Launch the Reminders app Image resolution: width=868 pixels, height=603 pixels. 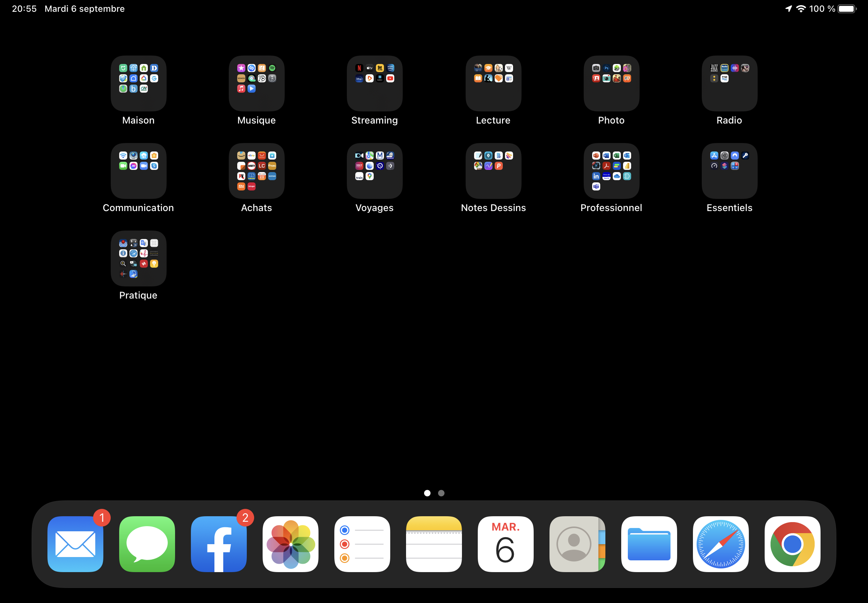(x=362, y=544)
